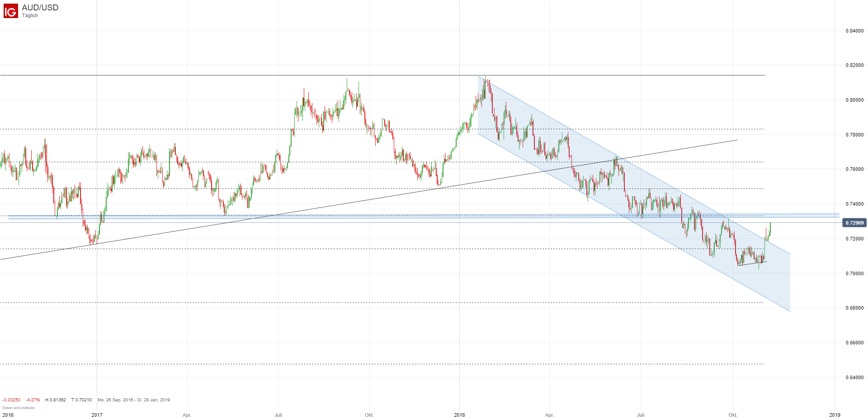
Task: Select the 0.68000 price axis label
Action: (x=854, y=308)
